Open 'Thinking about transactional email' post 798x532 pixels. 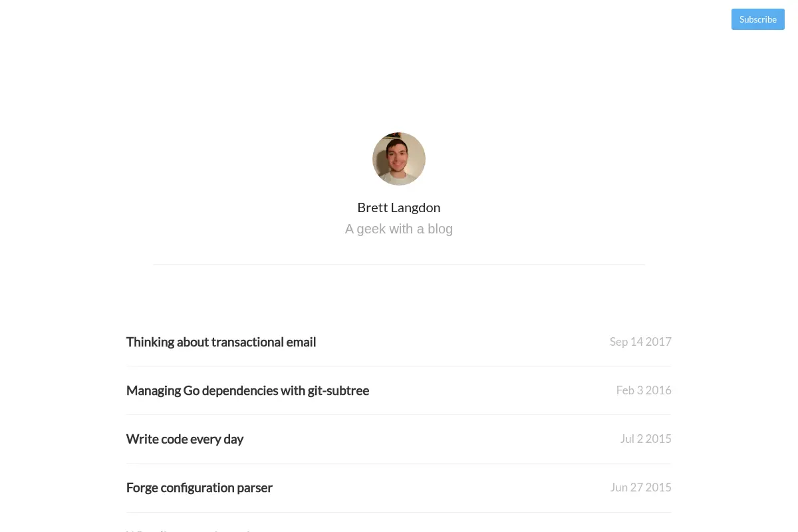221,342
